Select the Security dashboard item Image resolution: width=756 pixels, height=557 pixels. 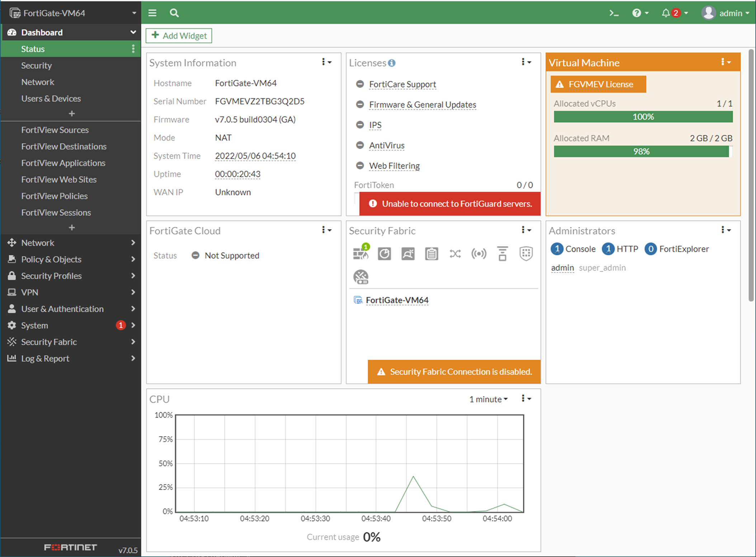coord(37,66)
